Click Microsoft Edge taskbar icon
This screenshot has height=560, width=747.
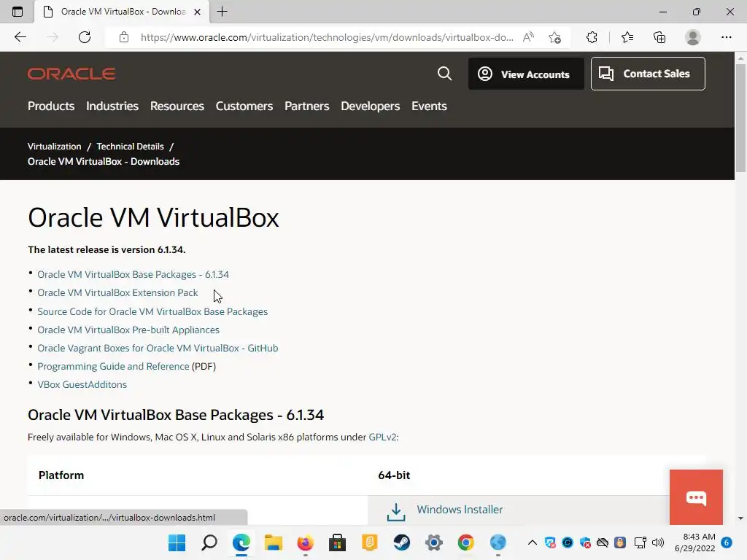[x=241, y=542]
